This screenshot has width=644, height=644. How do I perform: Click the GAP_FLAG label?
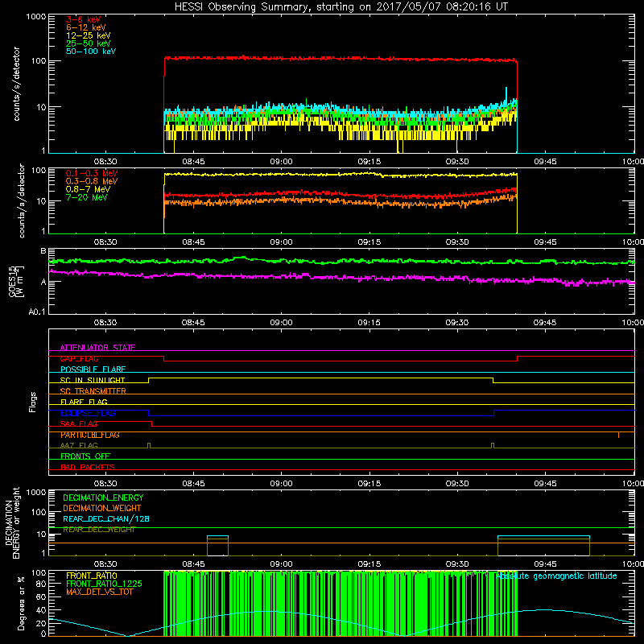79,358
